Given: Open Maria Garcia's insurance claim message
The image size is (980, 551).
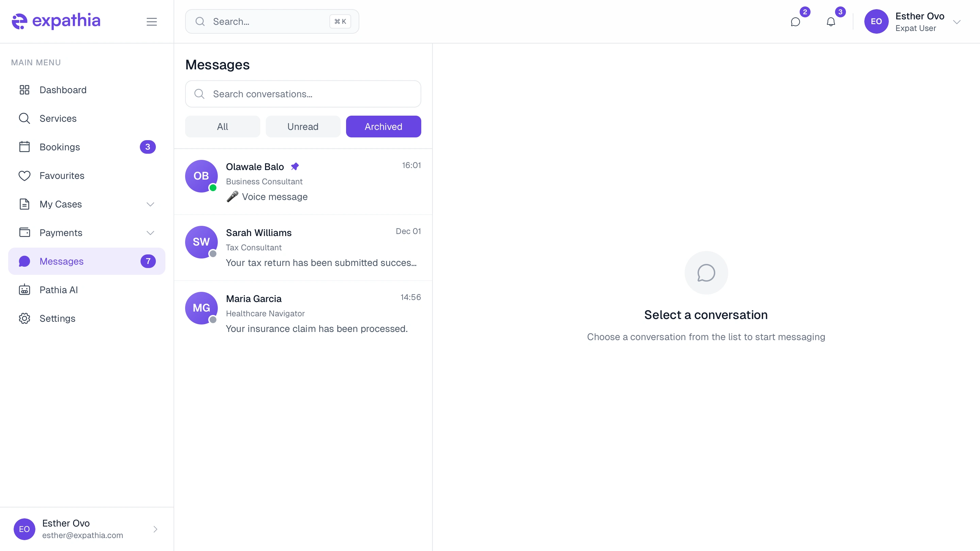Looking at the screenshot, I should point(303,313).
